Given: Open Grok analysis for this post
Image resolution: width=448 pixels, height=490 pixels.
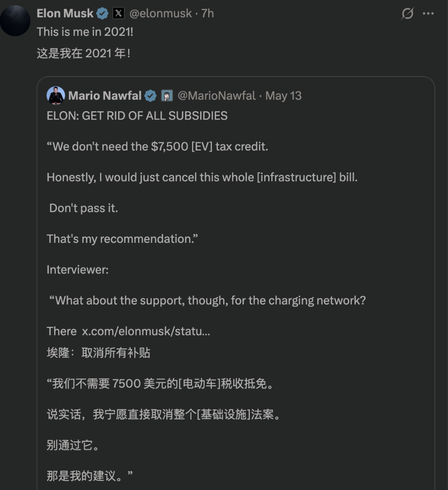Looking at the screenshot, I should pyautogui.click(x=407, y=14).
